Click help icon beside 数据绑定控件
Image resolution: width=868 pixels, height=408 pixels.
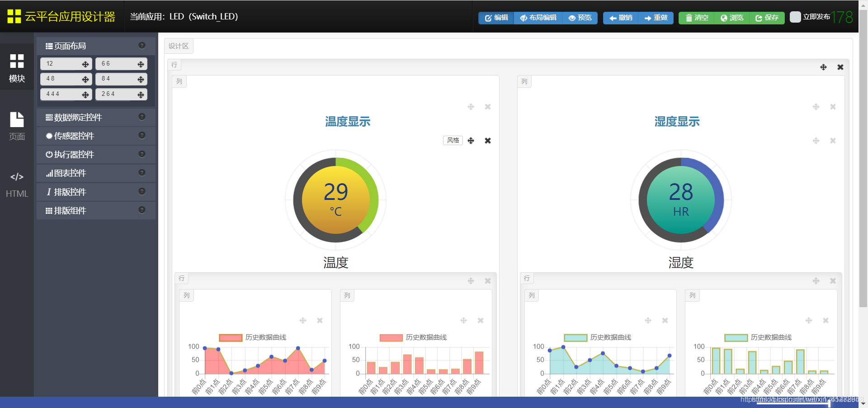pyautogui.click(x=142, y=117)
